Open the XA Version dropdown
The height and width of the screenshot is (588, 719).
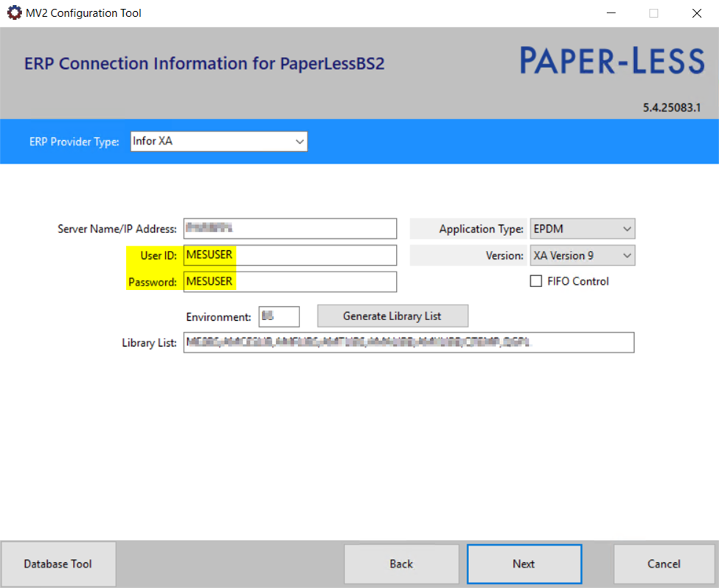pos(583,255)
